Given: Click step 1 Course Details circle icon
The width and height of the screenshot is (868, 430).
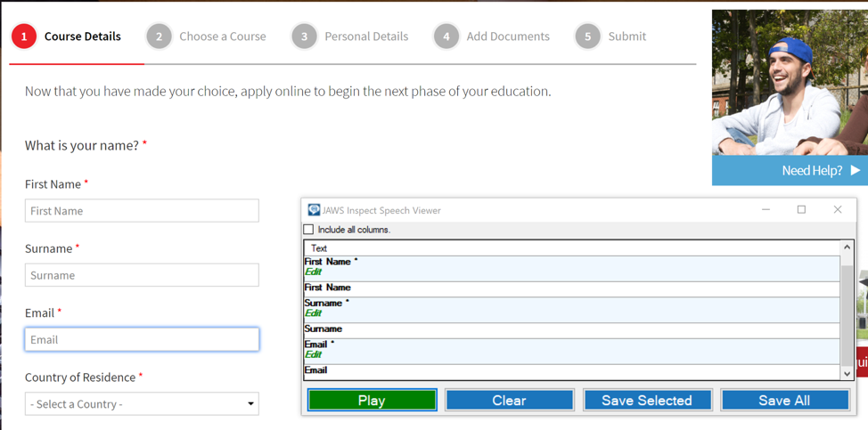Looking at the screenshot, I should pyautogui.click(x=24, y=37).
